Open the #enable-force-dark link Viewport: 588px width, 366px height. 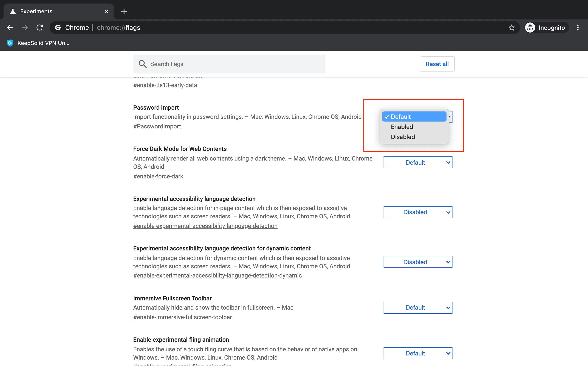[158, 177]
